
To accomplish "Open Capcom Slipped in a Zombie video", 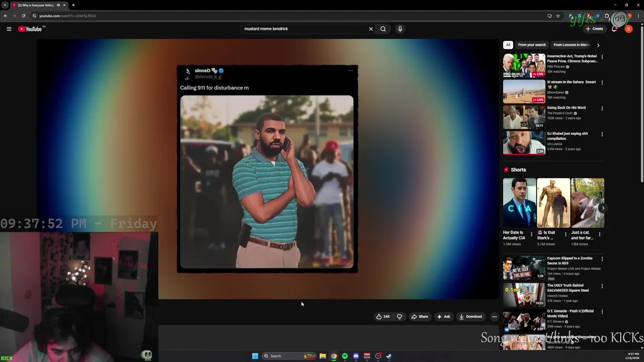I will tap(524, 267).
